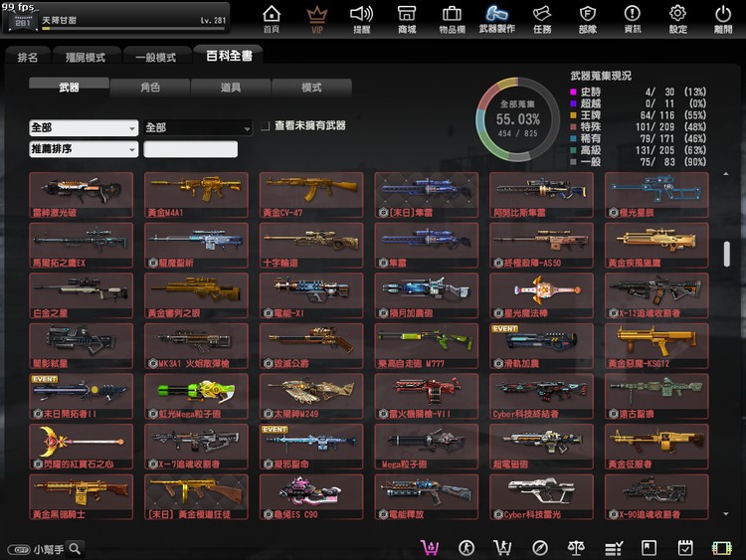Screen dimensions: 746x560
Task: Click the weapon list scrollbar thumb
Action: tap(726, 254)
